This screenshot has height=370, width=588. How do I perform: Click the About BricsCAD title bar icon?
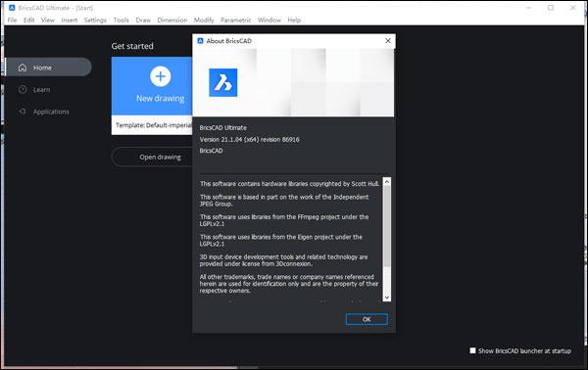pos(200,40)
